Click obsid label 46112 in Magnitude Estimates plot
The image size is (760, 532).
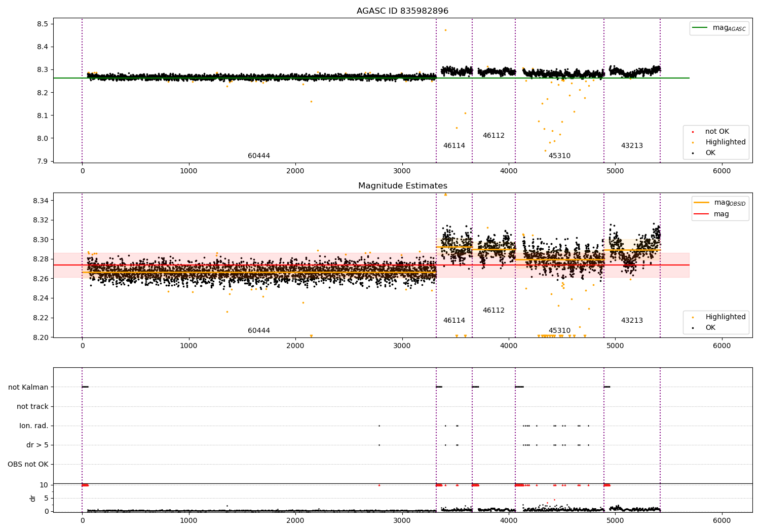pos(493,311)
